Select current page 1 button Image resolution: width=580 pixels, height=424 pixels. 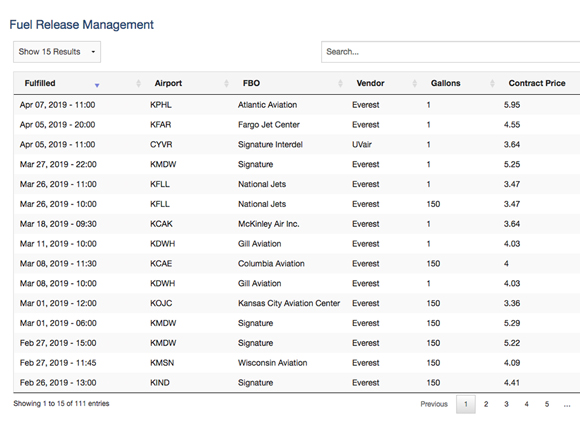[x=466, y=404]
